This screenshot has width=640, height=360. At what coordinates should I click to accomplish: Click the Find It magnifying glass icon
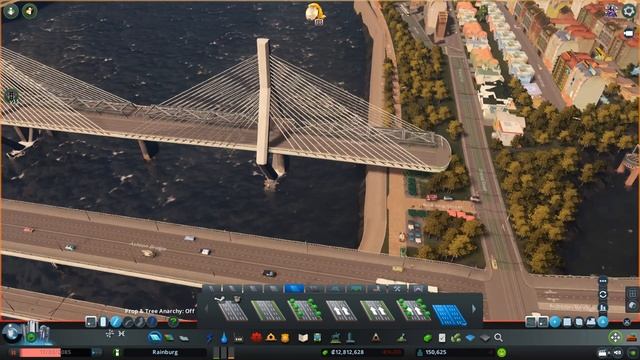click(498, 338)
